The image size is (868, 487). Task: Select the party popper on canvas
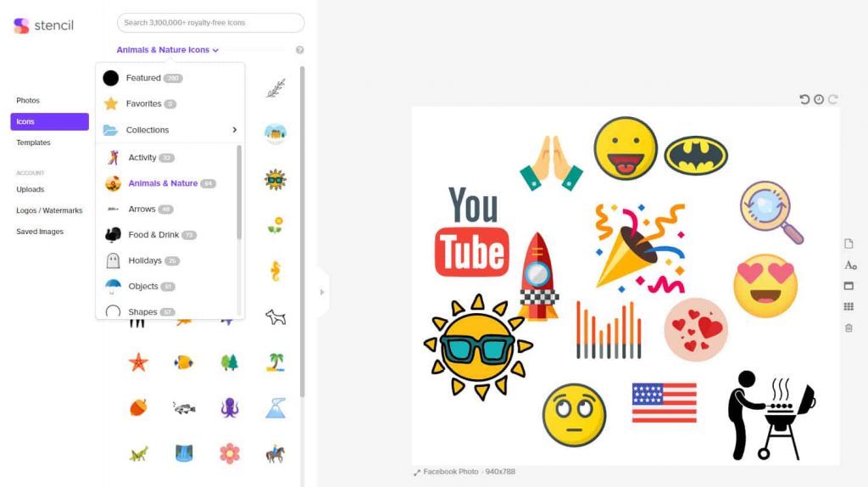[640, 248]
